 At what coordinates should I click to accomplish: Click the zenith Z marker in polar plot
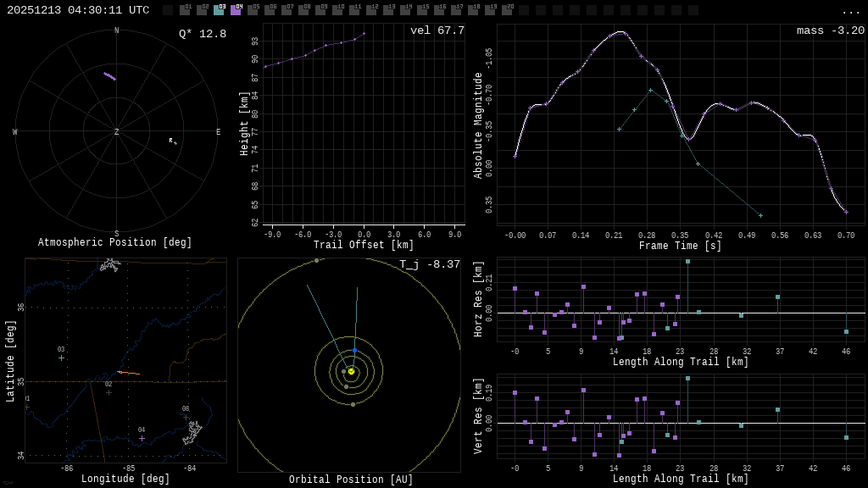117,132
